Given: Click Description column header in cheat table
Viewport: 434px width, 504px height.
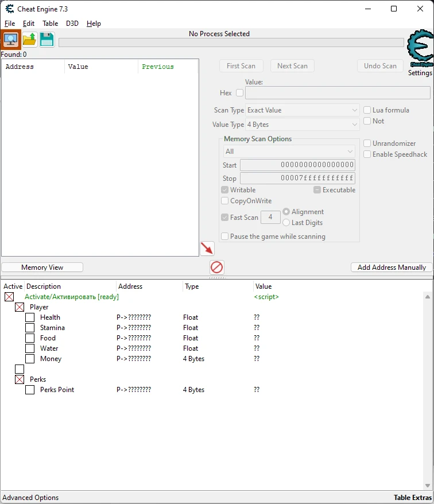Looking at the screenshot, I should (x=70, y=286).
